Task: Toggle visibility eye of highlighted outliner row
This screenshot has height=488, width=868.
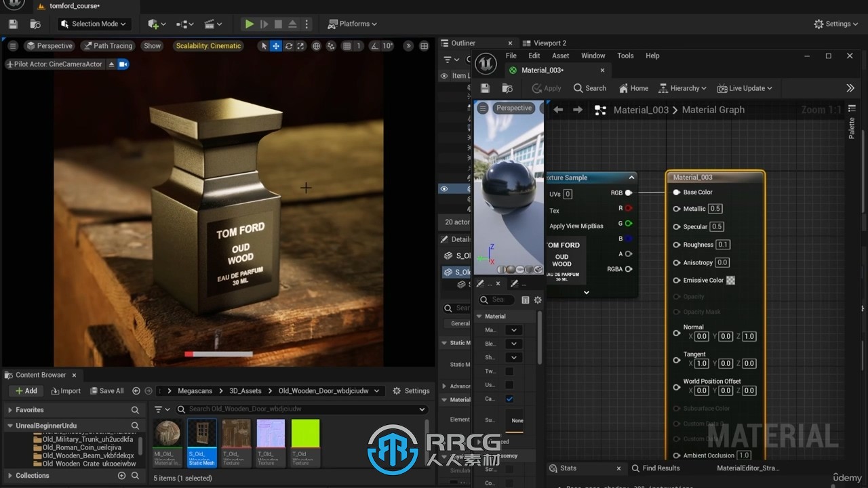Action: [x=444, y=189]
